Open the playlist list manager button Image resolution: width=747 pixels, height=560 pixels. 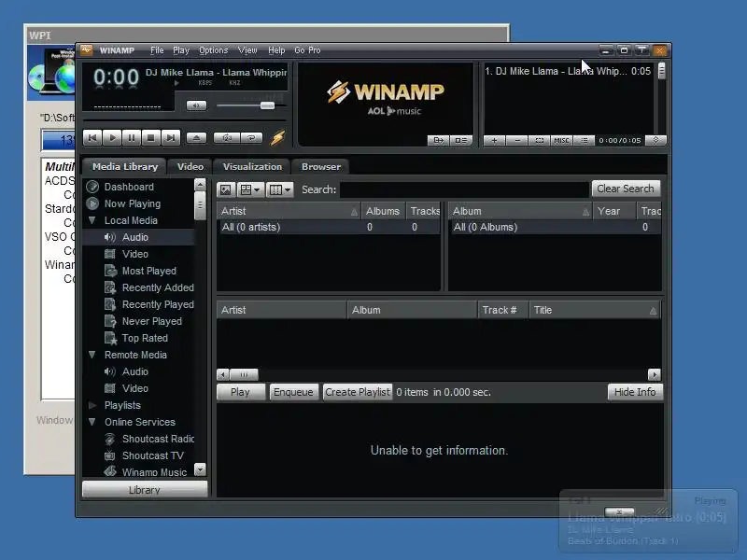click(x=585, y=141)
